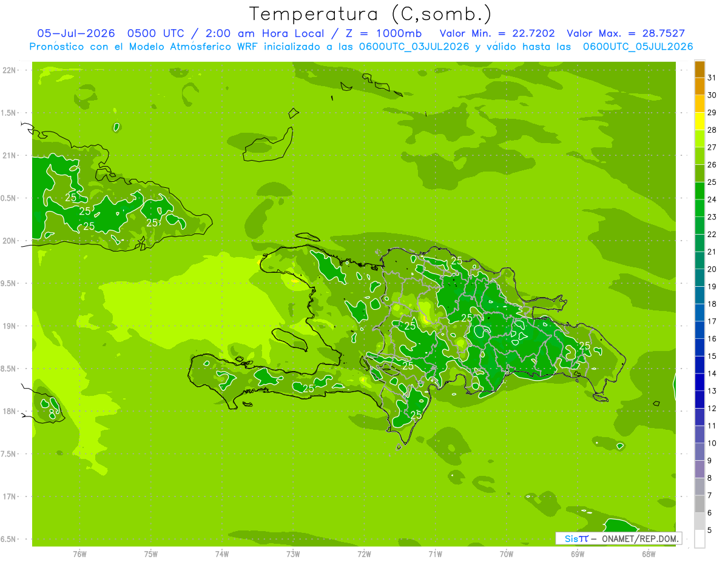The height and width of the screenshot is (562, 728).
Task: Click the '25' color scale label
Action: click(712, 182)
